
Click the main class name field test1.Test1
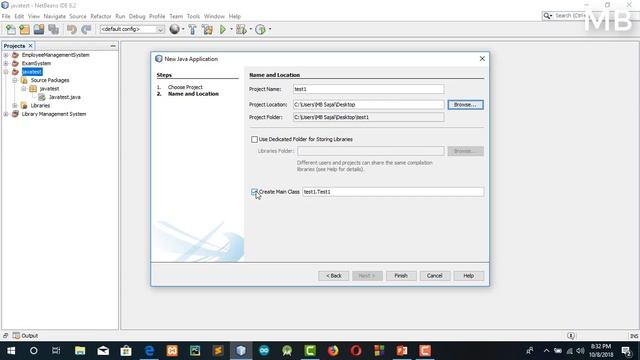[393, 192]
